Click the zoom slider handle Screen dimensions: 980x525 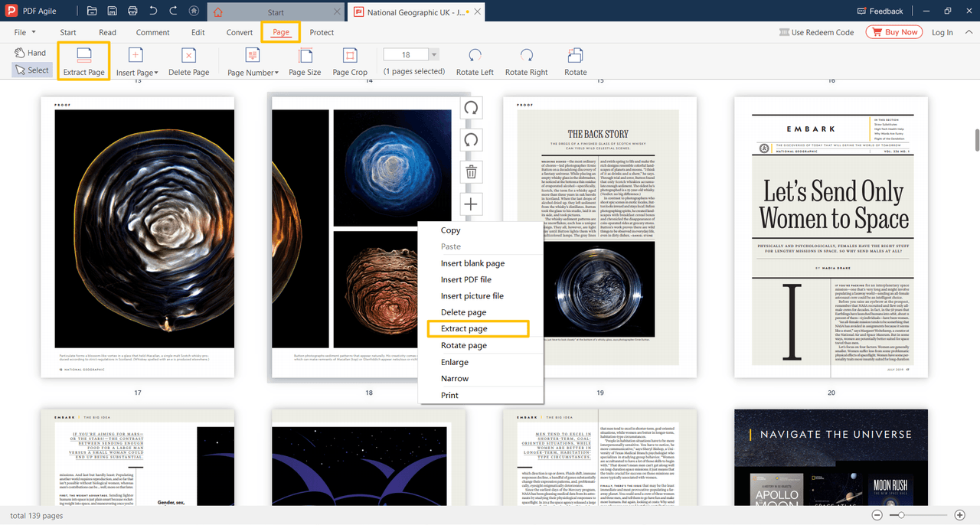point(903,516)
